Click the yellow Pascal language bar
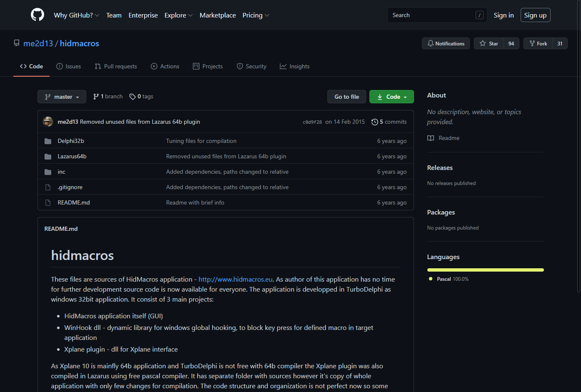581x392 pixels. (x=485, y=270)
